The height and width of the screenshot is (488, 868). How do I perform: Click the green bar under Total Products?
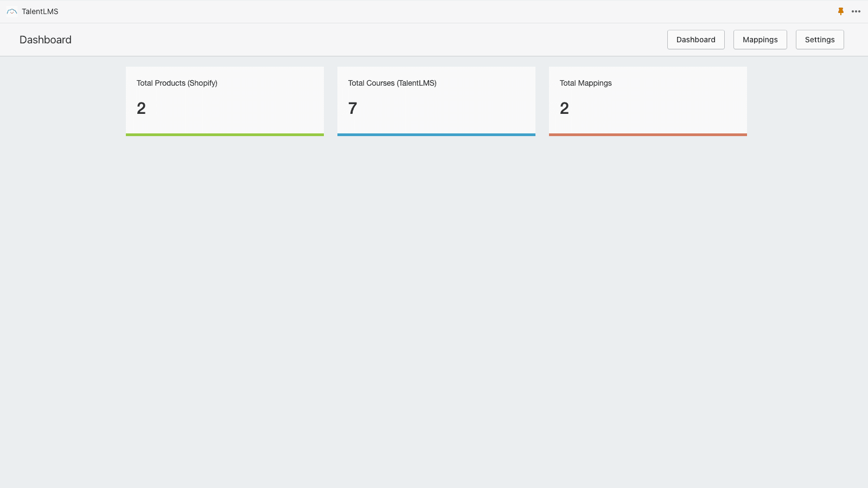pyautogui.click(x=225, y=134)
